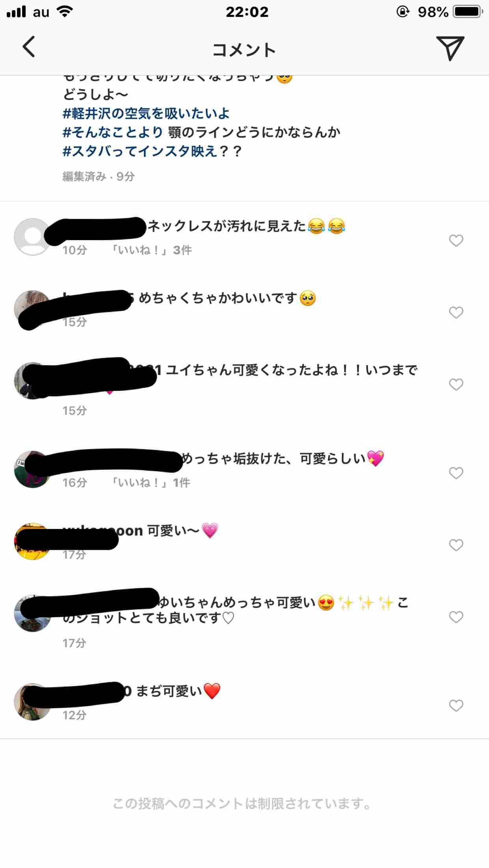Like the ユイちゃん可愛くなったよね comment
Viewport: 489px width, 868px height.
coord(456,384)
